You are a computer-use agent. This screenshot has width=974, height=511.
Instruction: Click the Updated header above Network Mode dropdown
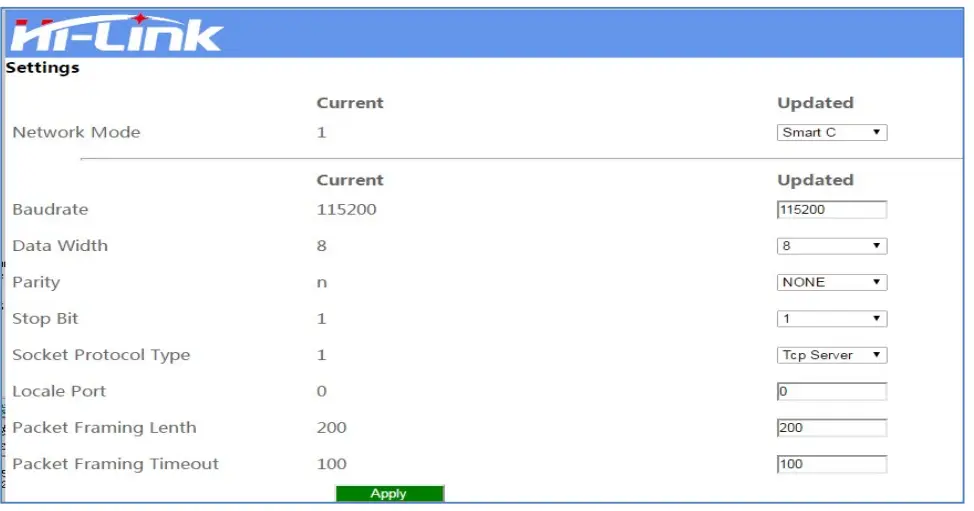click(x=816, y=103)
